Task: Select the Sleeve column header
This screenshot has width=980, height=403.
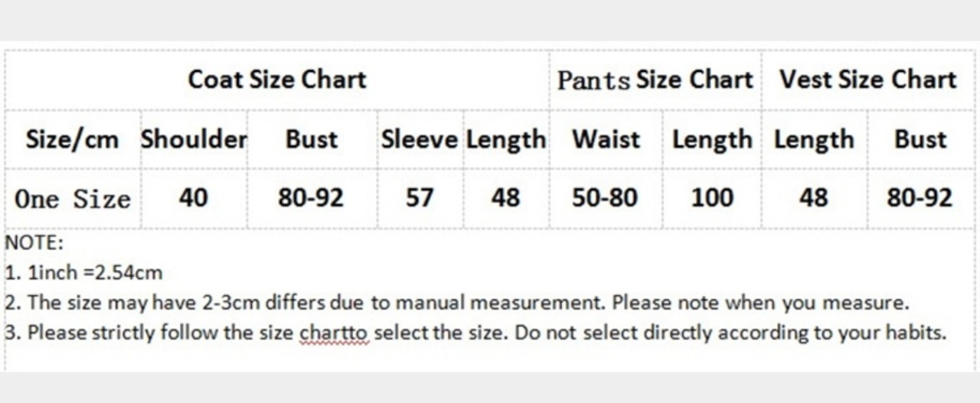Action: [420, 139]
